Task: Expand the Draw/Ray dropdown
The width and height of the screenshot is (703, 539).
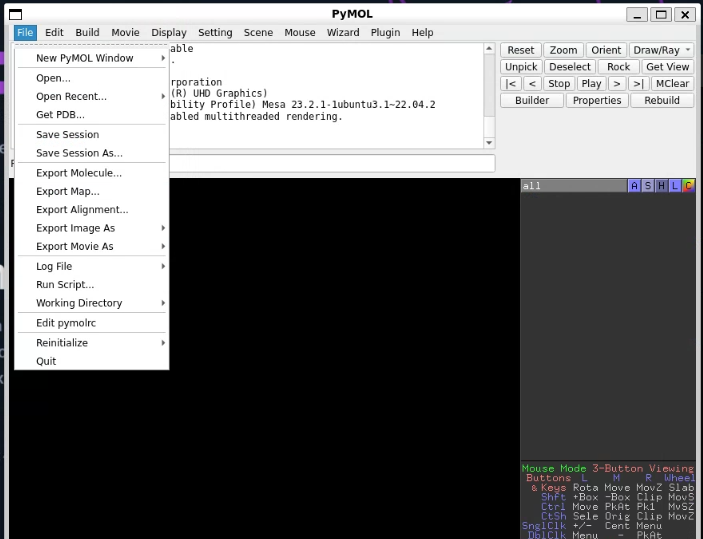Action: tap(661, 50)
